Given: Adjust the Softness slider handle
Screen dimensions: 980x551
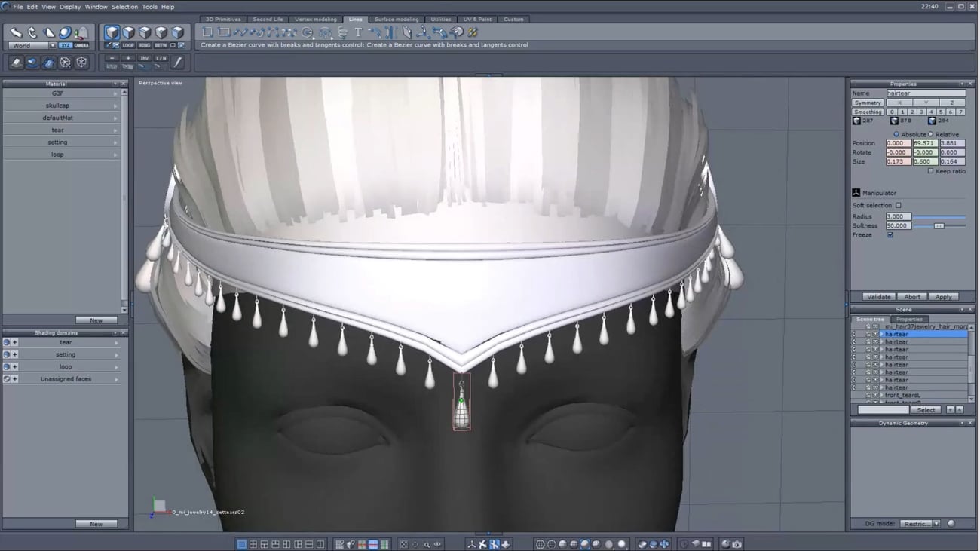Looking at the screenshot, I should [x=939, y=225].
